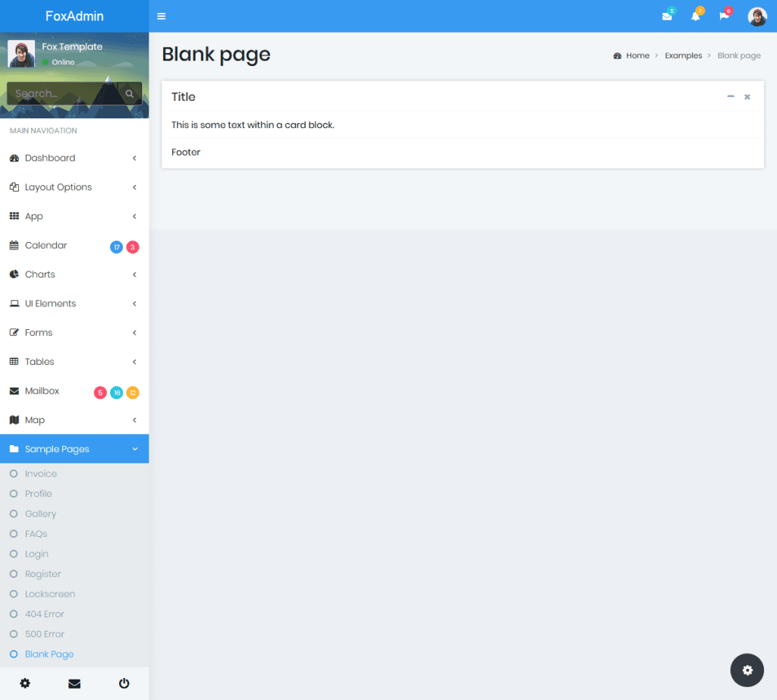Open the floating settings gear at bottom right

[x=747, y=670]
